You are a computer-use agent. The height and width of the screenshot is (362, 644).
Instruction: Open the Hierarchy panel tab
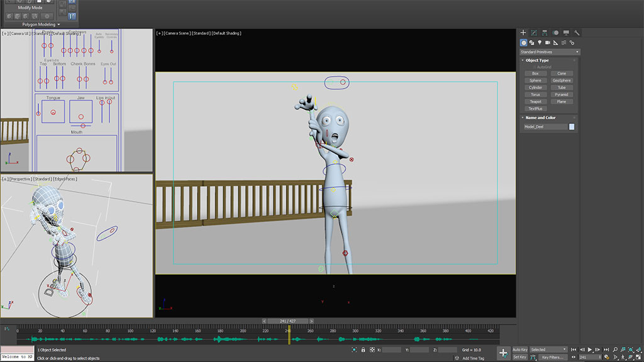pos(545,33)
